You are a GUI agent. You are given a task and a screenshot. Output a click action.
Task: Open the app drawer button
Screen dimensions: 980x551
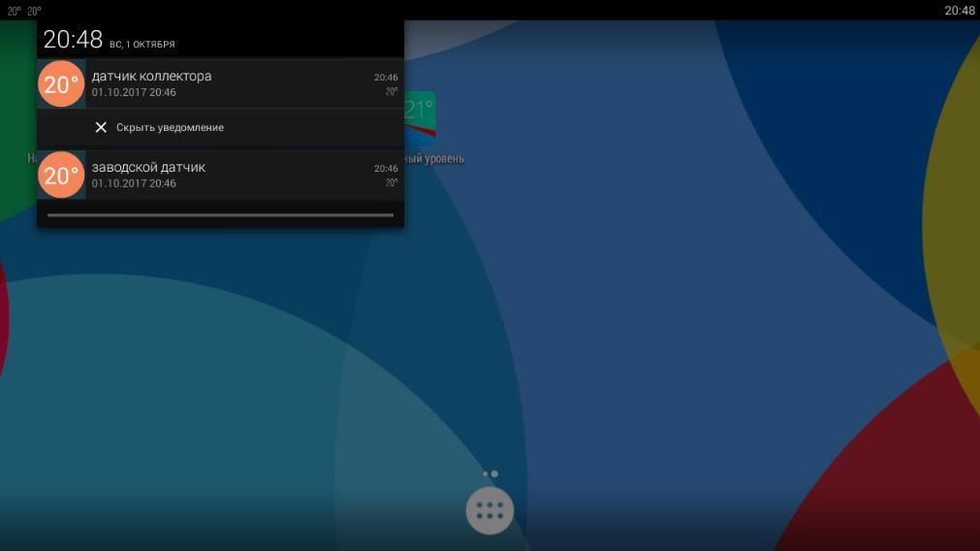click(490, 511)
